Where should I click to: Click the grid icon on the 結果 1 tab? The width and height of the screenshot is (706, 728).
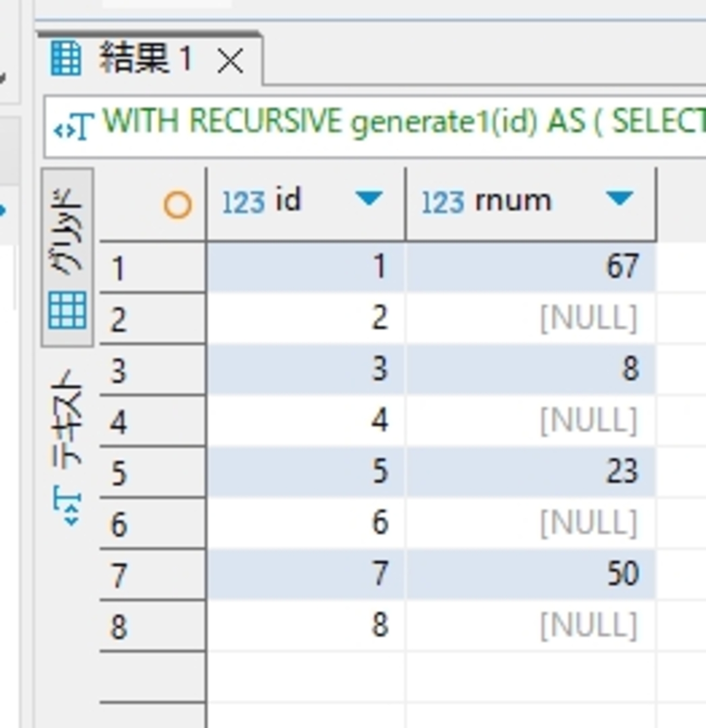66,58
